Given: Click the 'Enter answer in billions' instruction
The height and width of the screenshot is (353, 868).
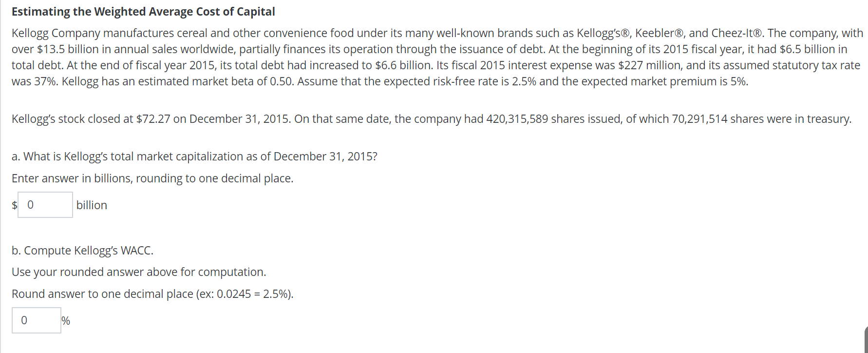Looking at the screenshot, I should coord(152,178).
